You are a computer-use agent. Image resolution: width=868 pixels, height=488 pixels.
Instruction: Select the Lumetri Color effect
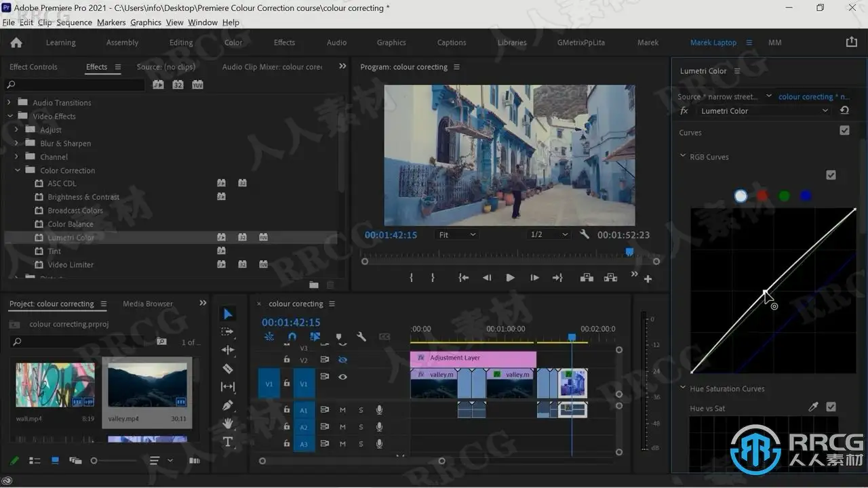click(x=71, y=238)
